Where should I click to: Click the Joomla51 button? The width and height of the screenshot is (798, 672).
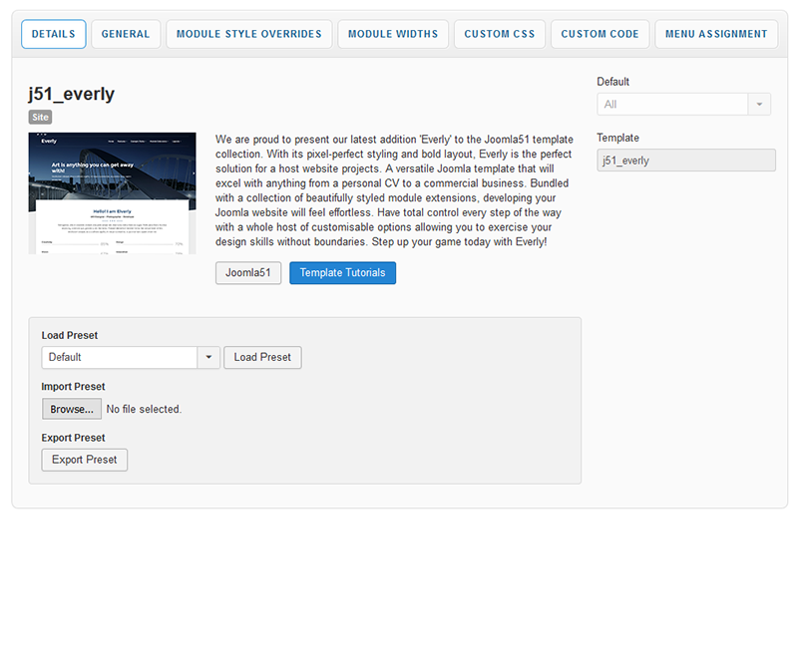click(248, 273)
